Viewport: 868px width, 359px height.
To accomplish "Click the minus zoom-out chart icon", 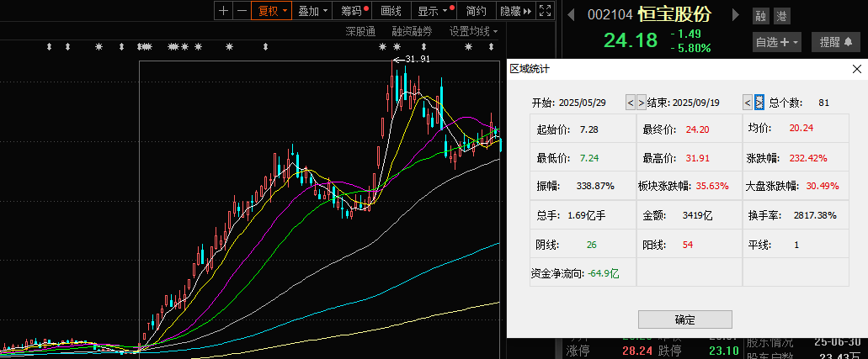I will (242, 11).
